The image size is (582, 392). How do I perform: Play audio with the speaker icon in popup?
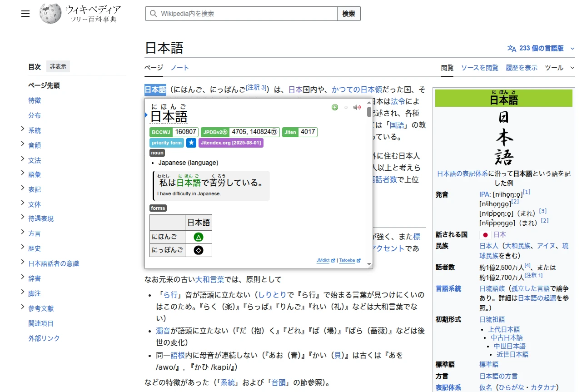coord(357,107)
